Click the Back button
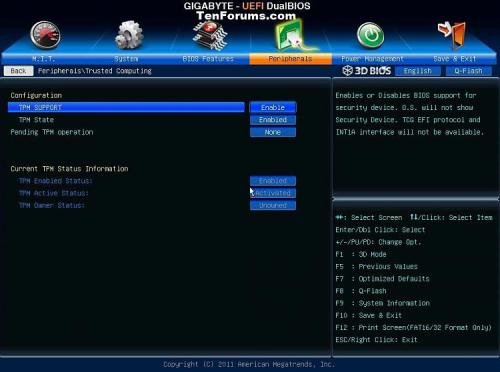 18,71
